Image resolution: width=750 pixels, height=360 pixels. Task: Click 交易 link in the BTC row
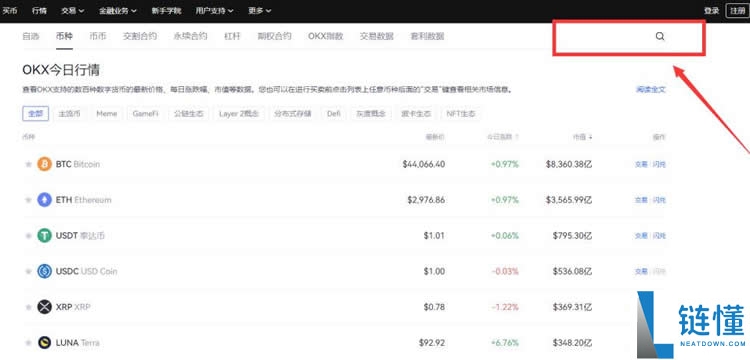pyautogui.click(x=641, y=164)
